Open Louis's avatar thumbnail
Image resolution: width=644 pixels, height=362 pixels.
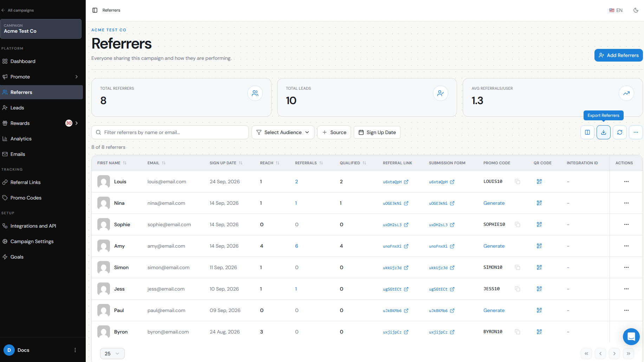[x=104, y=182]
